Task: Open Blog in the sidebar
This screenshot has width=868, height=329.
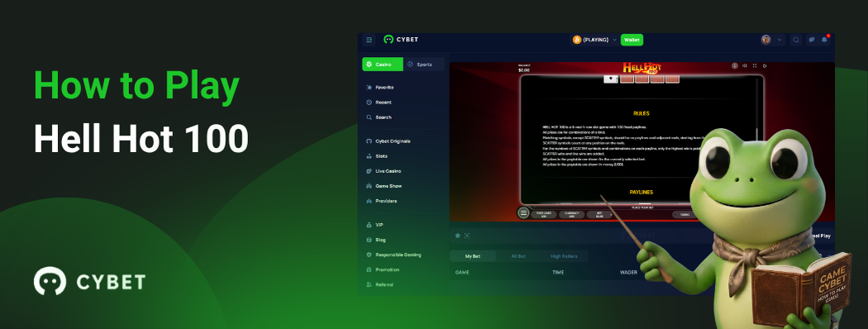Action: click(375, 240)
